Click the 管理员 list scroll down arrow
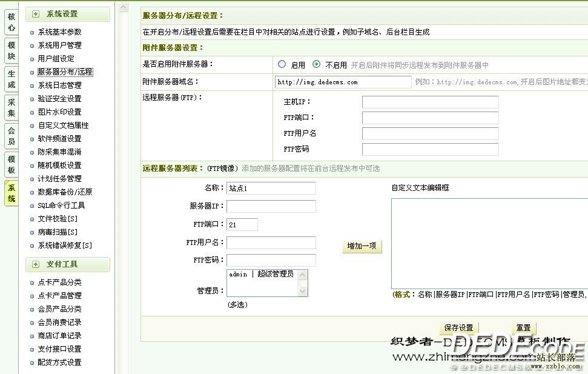 click(303, 291)
